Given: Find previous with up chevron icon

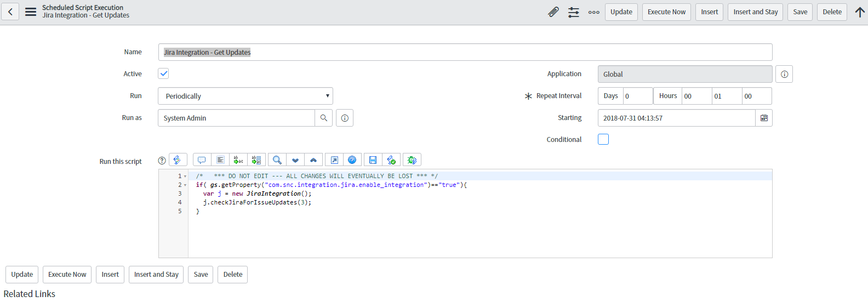Looking at the screenshot, I should coord(313,160).
